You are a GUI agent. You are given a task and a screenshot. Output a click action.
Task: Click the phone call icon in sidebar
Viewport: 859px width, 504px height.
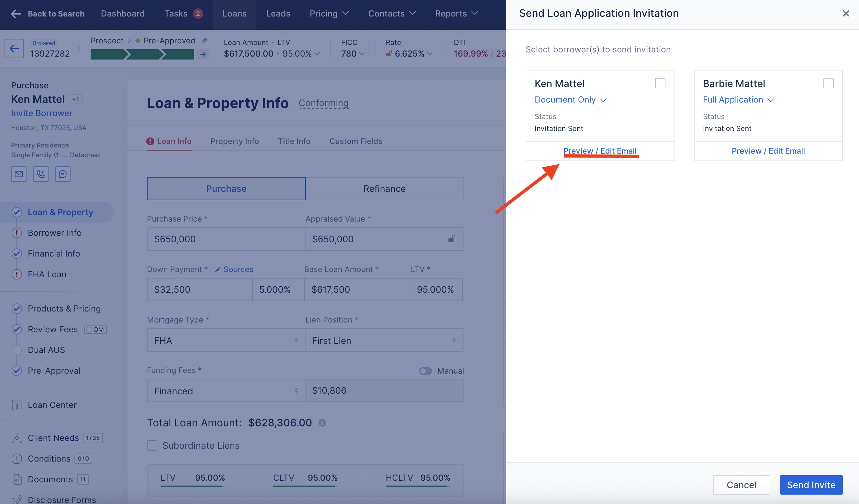click(x=40, y=174)
